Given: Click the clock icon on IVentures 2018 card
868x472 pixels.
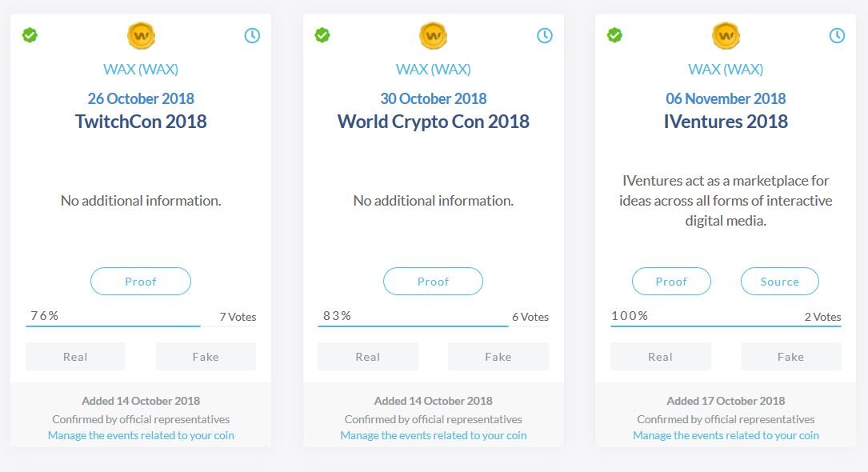Looking at the screenshot, I should 837,35.
